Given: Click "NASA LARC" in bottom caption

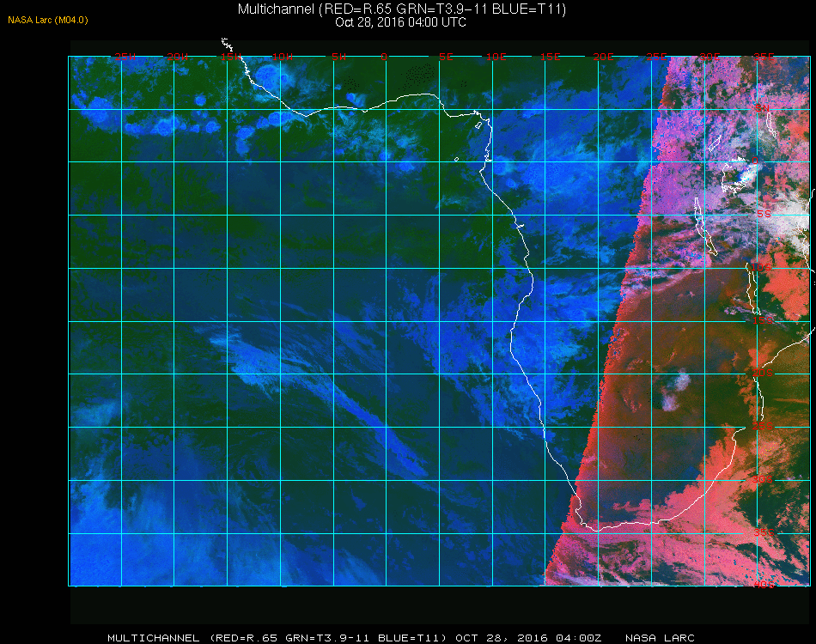Looking at the screenshot, I should [x=660, y=638].
